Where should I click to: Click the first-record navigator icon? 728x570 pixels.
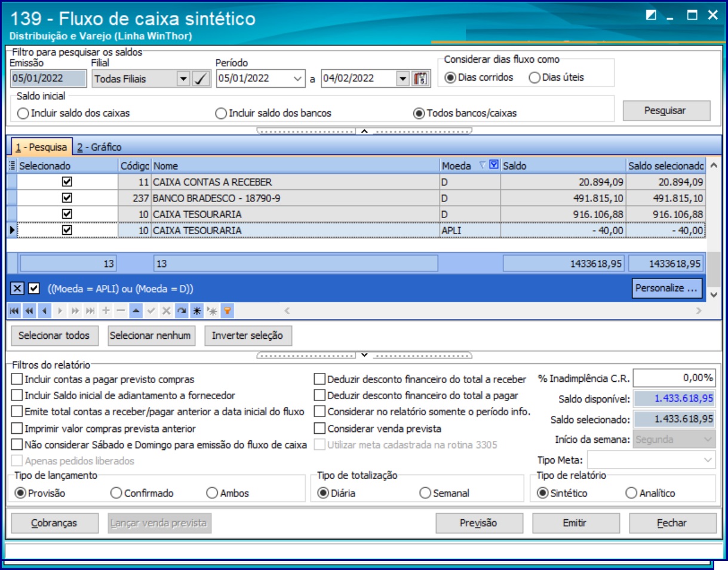(x=14, y=311)
